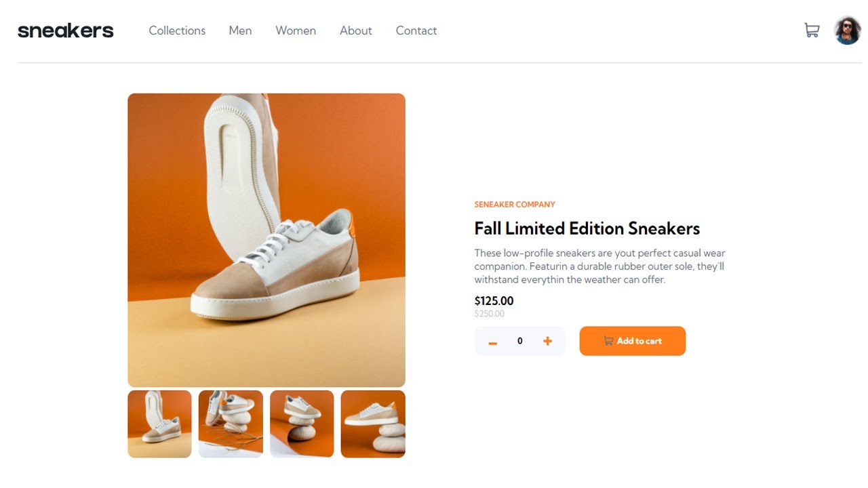The image size is (868, 488).
Task: Increase quantity with the plus icon
Action: 547,341
